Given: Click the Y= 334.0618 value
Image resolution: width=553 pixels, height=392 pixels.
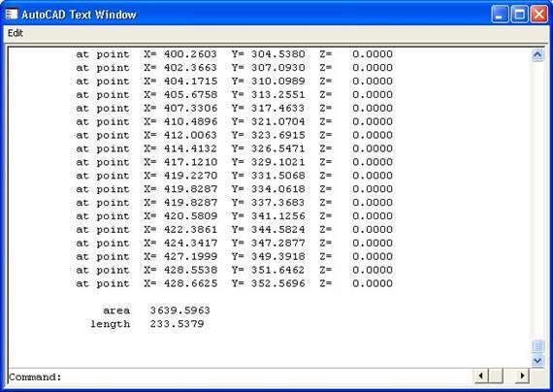Looking at the screenshot, I should tap(277, 189).
